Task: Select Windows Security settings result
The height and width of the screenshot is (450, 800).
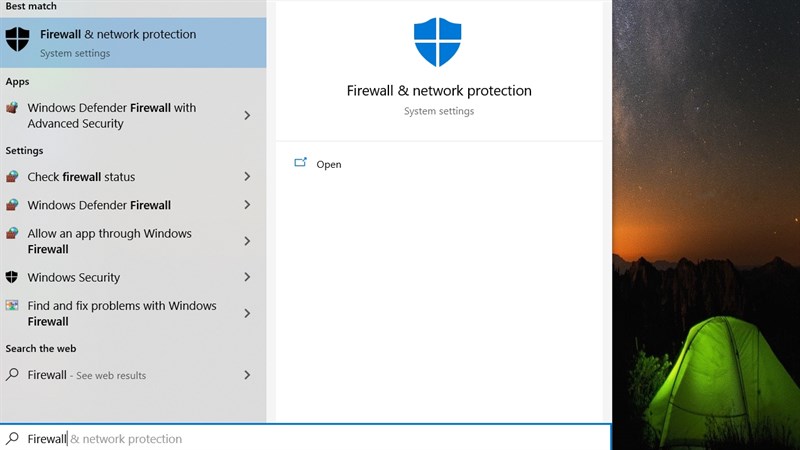Action: [x=133, y=277]
